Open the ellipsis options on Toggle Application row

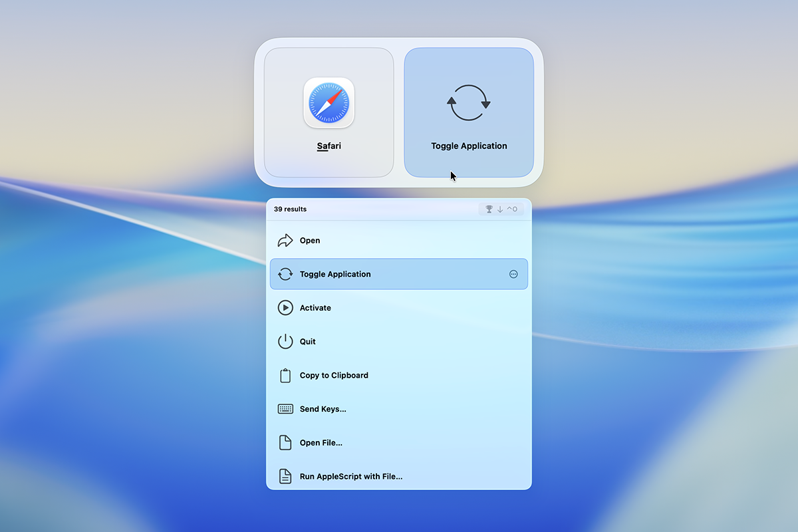point(513,274)
